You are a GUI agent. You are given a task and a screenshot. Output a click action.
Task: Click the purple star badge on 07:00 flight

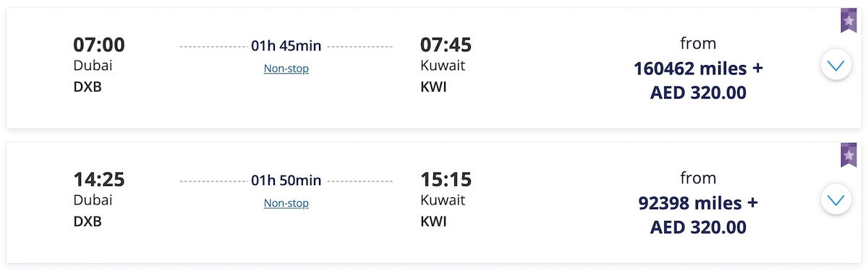point(848,21)
